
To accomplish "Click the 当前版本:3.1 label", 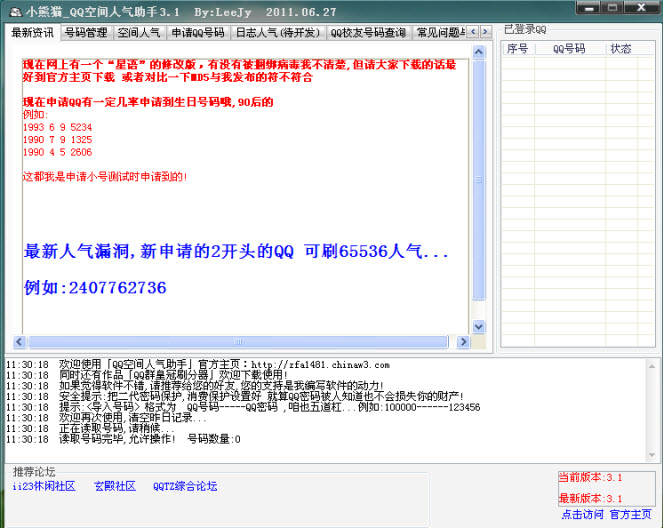I will pyautogui.click(x=590, y=478).
